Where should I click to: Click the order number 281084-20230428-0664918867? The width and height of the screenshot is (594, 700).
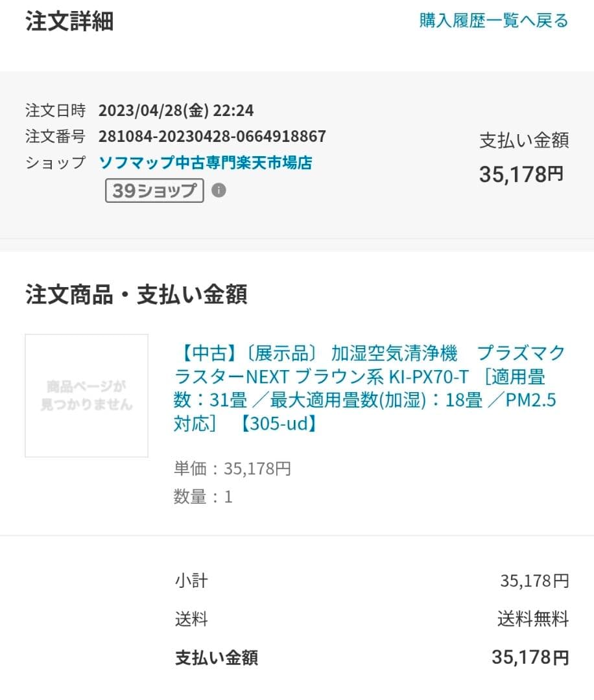click(212, 137)
